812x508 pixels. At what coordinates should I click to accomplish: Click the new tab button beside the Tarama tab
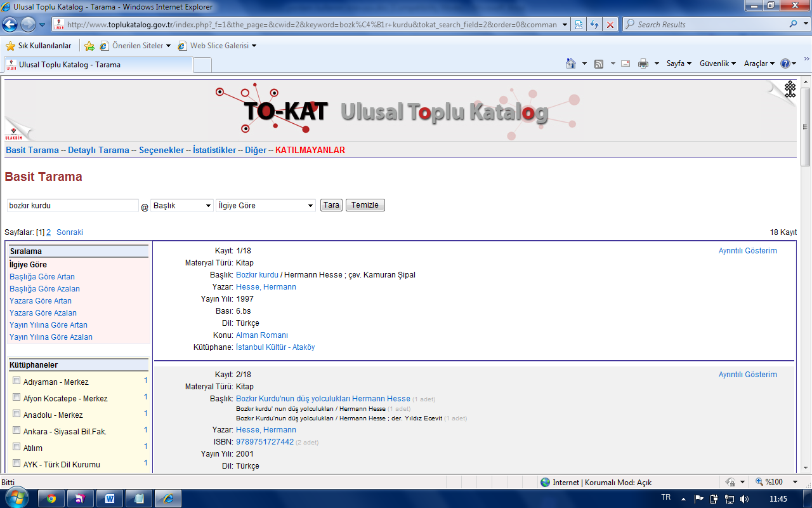tap(202, 65)
